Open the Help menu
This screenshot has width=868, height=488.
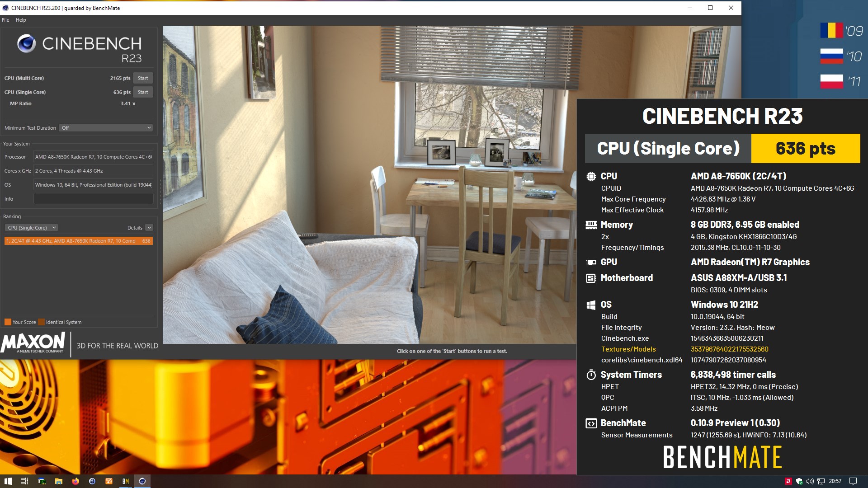pyautogui.click(x=21, y=20)
